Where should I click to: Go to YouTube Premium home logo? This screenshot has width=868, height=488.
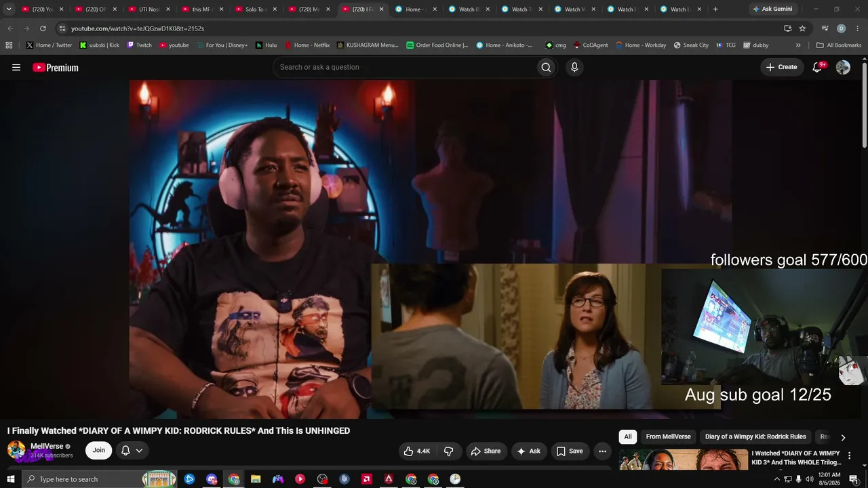click(x=56, y=67)
